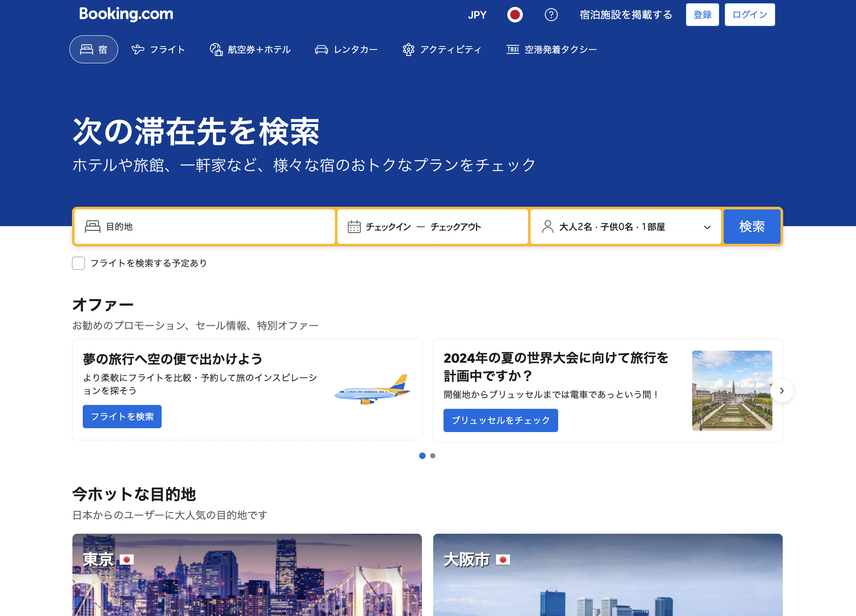Click the 空港発着タクシー taxi icon
856x616 pixels.
(x=512, y=49)
